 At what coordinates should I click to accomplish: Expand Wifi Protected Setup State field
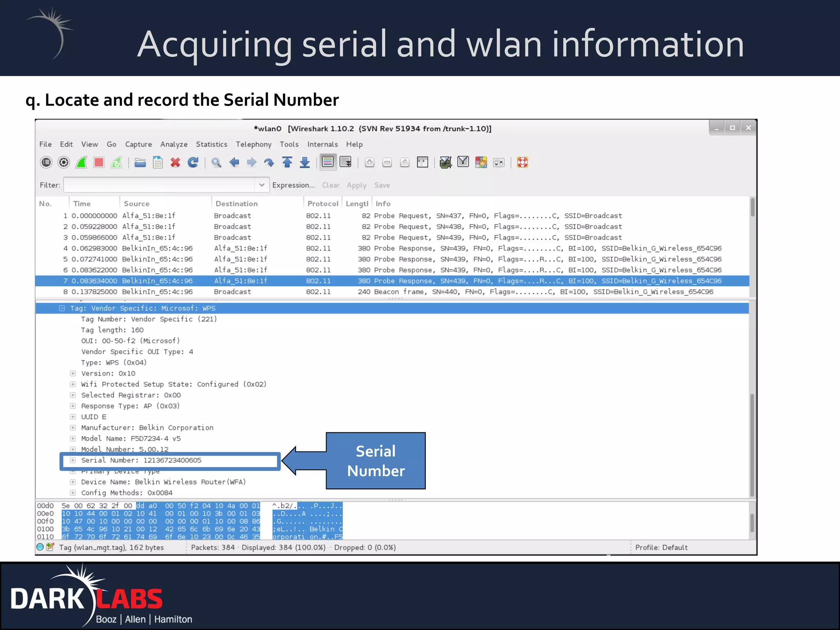[73, 384]
